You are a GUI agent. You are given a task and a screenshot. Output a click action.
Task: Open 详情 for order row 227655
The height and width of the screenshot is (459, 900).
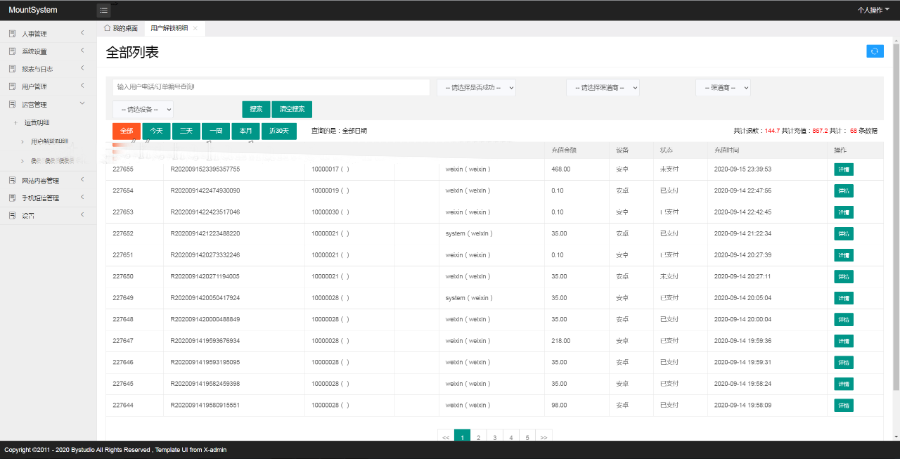tap(844, 169)
